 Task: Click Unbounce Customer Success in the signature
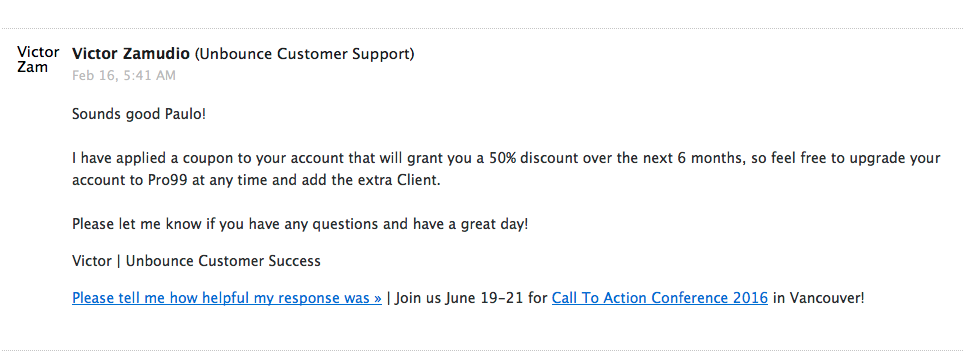[x=223, y=261]
